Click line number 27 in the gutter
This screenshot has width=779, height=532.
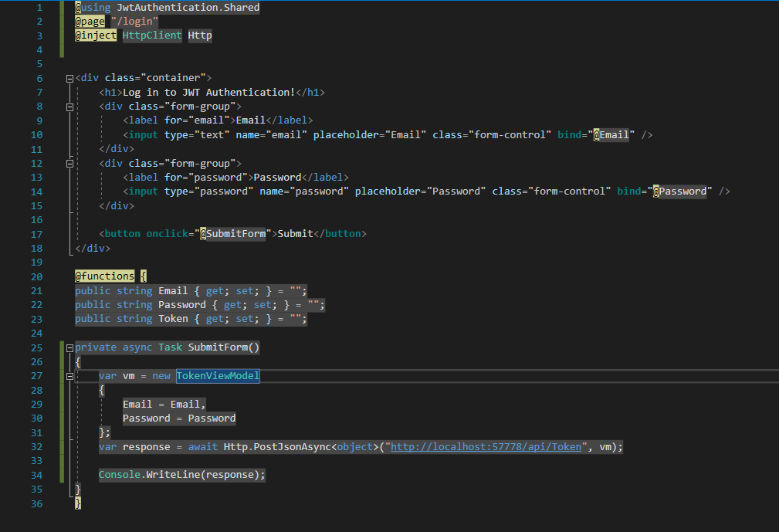pyautogui.click(x=37, y=375)
